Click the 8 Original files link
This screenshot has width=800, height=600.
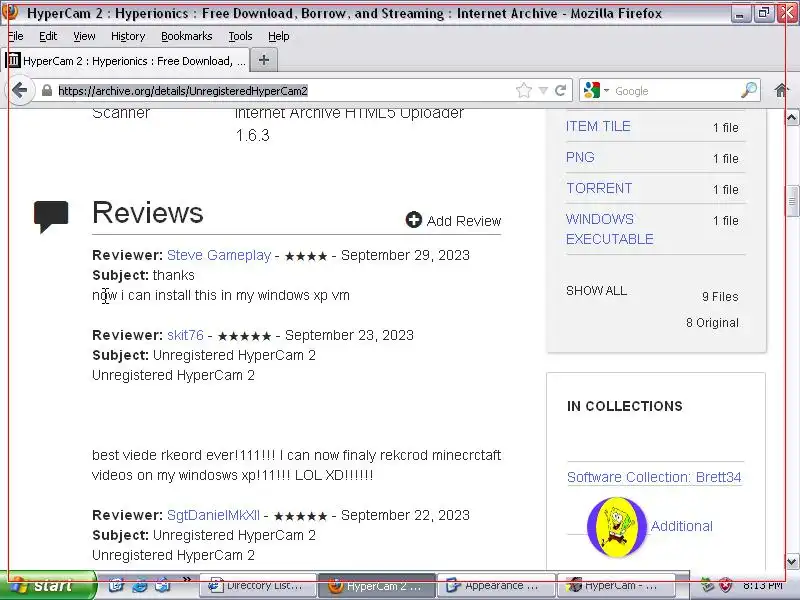pyautogui.click(x=712, y=323)
